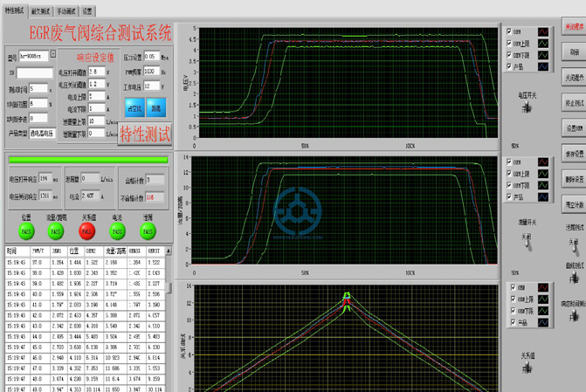Click the OEM plot swatch in relation curve legend

coord(543,287)
